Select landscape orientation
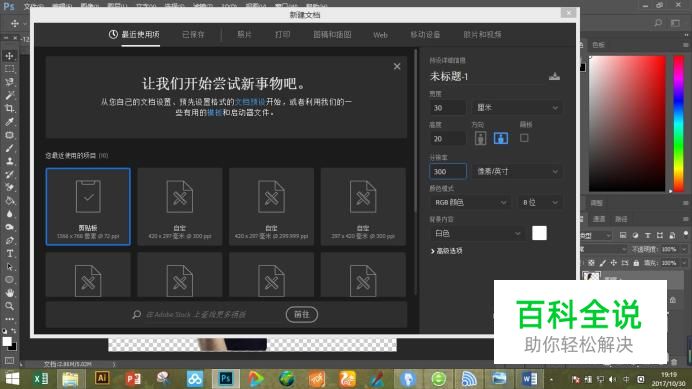 [x=500, y=138]
